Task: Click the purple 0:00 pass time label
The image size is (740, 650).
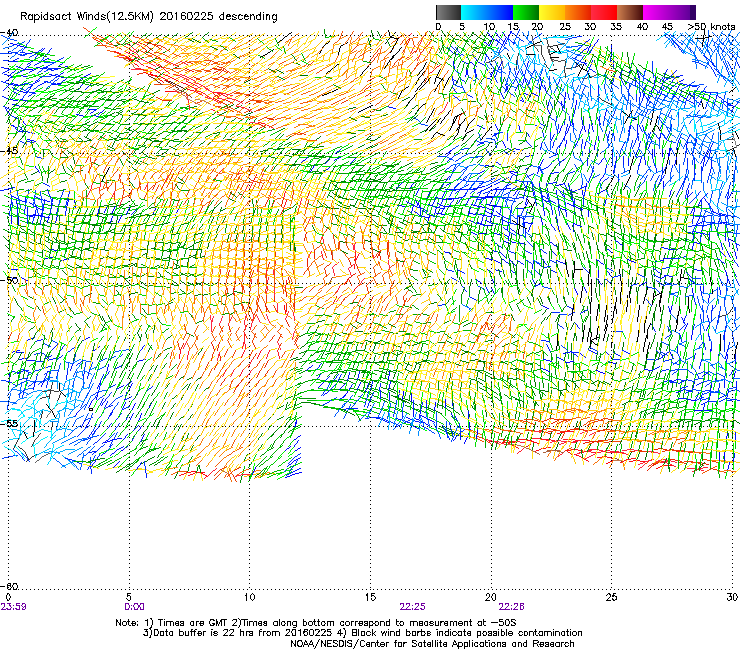Action: 135,607
